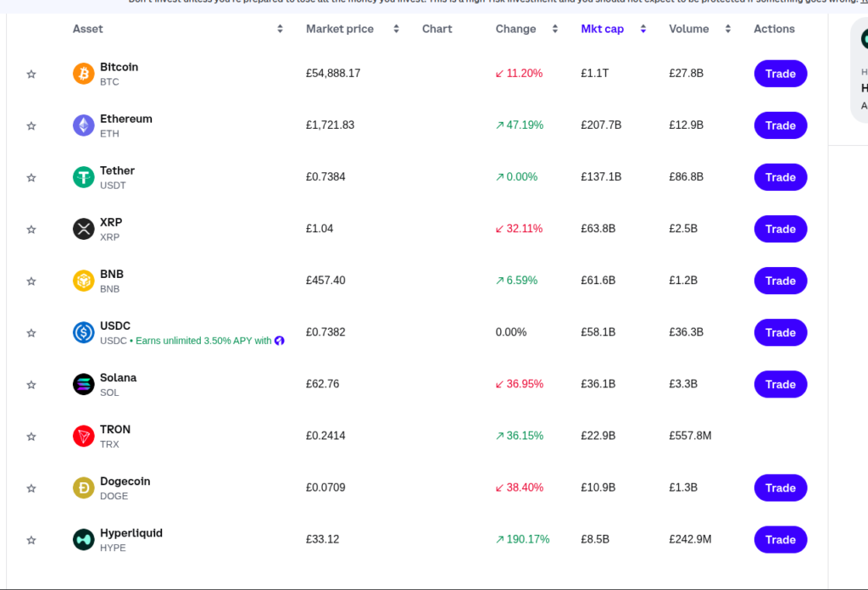Click the BNB logo icon
Screen dimensions: 868x590
tap(83, 281)
